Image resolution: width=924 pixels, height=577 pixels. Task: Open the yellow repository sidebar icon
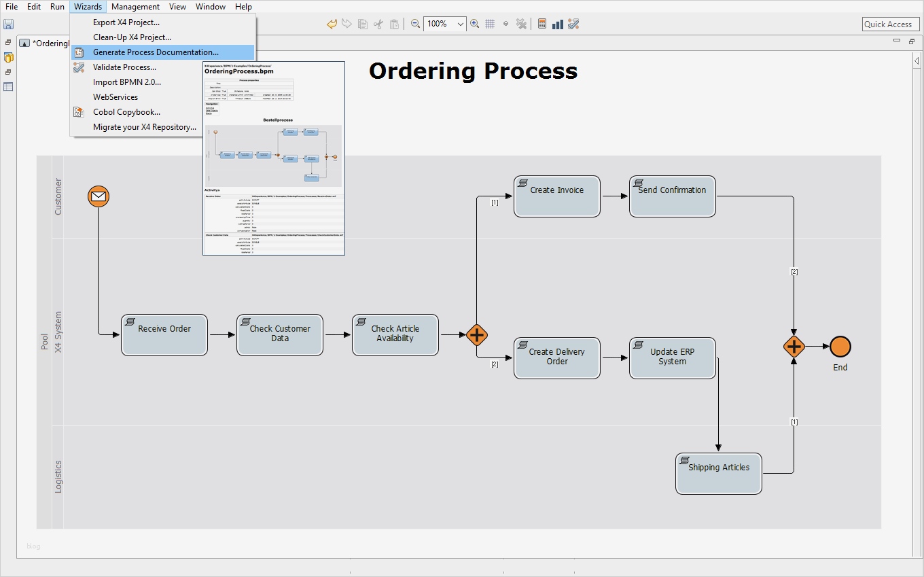8,57
